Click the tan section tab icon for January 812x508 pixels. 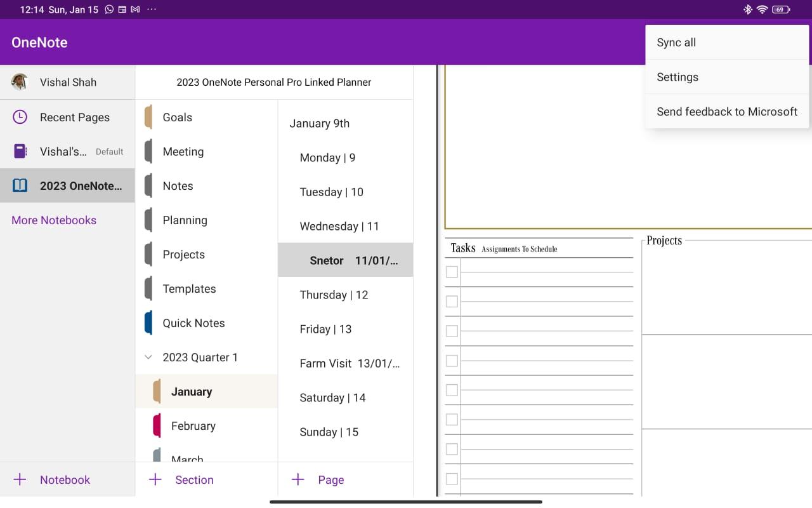(157, 391)
